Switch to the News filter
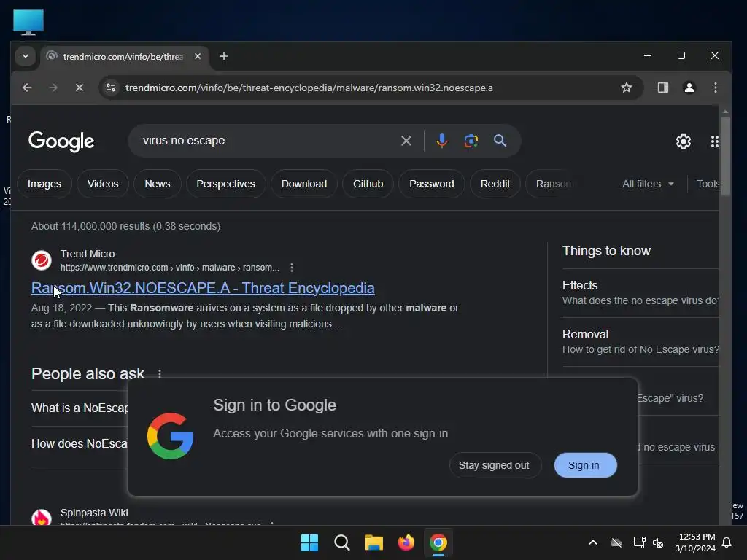 tap(158, 184)
